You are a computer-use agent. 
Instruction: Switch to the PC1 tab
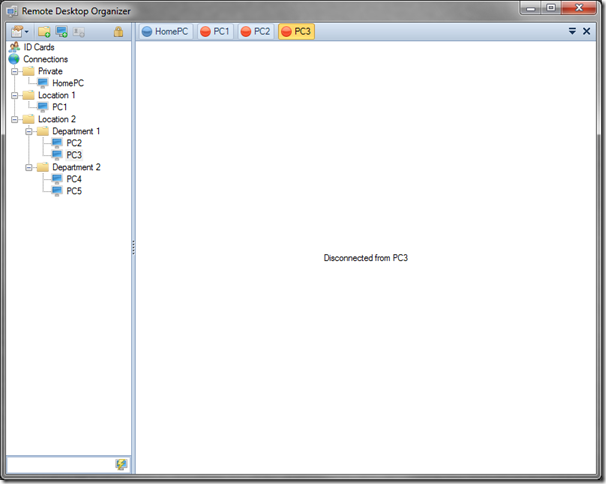[216, 31]
